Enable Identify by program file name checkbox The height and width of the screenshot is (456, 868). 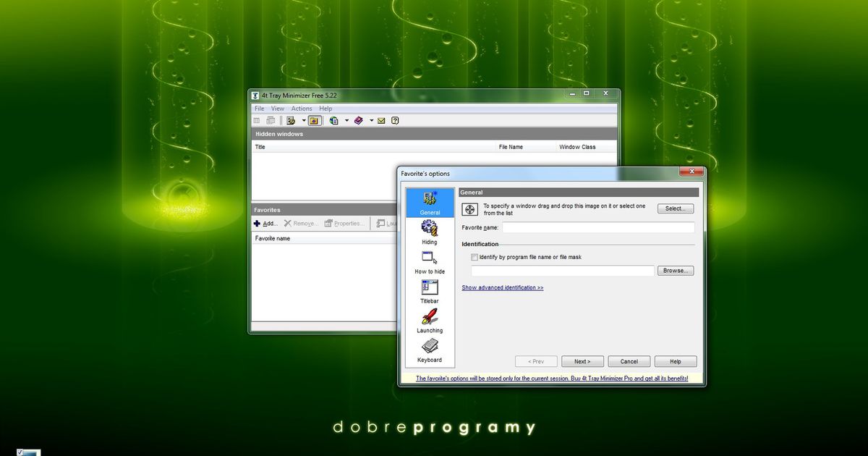475,257
